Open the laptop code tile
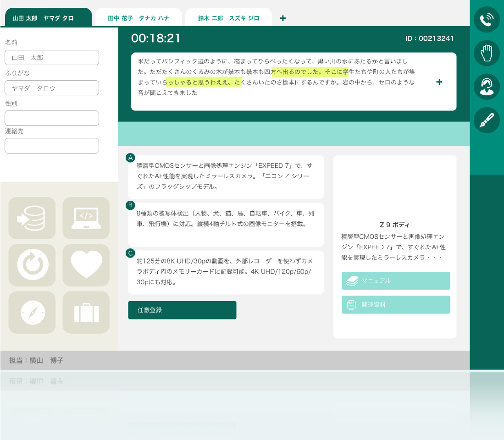The width and height of the screenshot is (504, 440). click(86, 218)
